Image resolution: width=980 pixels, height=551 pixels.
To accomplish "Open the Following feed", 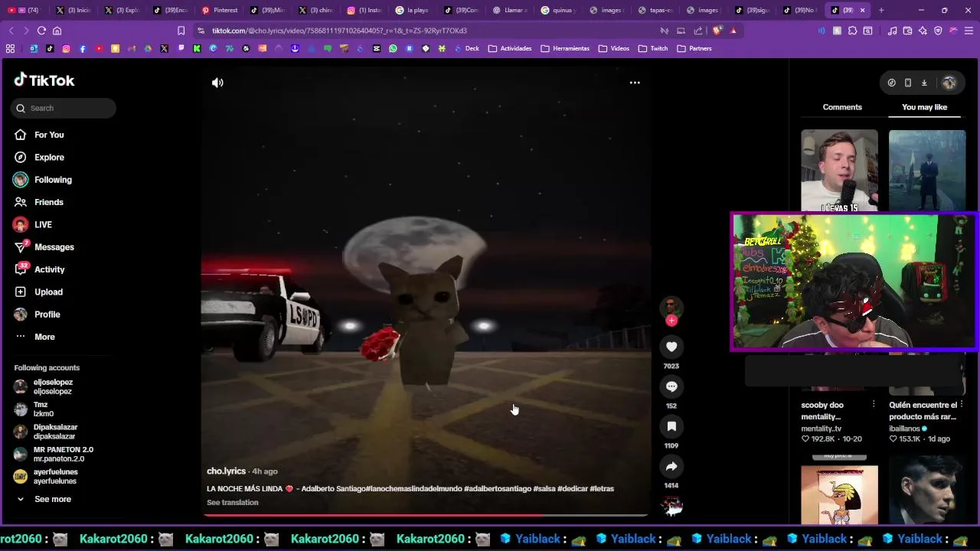I will click(x=53, y=180).
